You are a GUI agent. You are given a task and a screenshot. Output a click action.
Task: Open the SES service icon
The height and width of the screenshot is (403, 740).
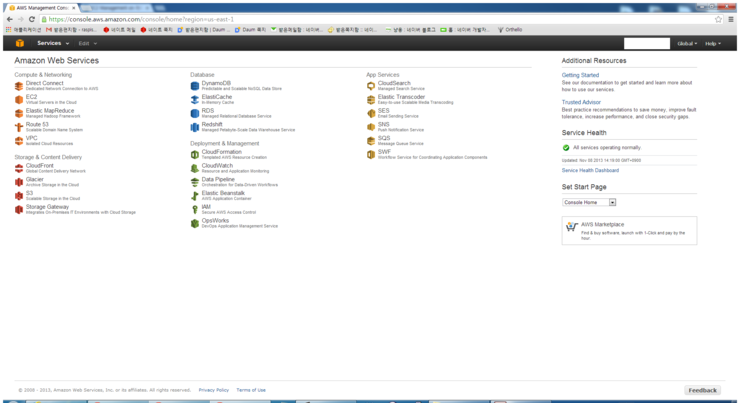click(371, 113)
